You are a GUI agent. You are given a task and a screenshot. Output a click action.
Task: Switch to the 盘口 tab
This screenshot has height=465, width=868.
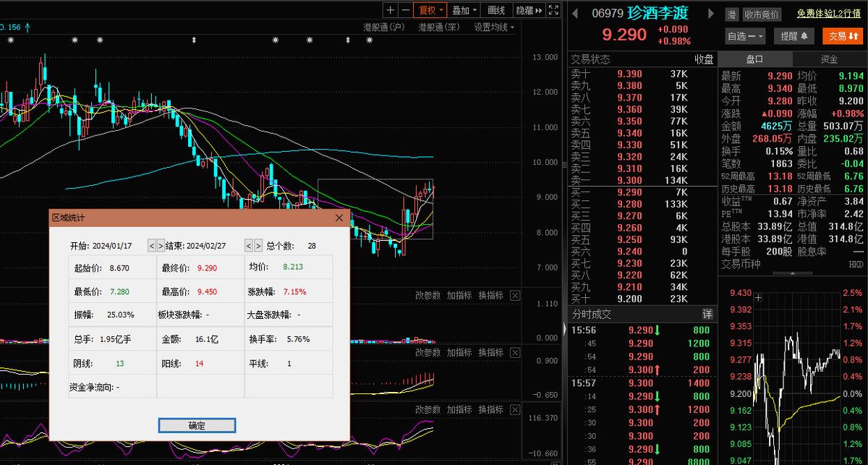(x=754, y=59)
